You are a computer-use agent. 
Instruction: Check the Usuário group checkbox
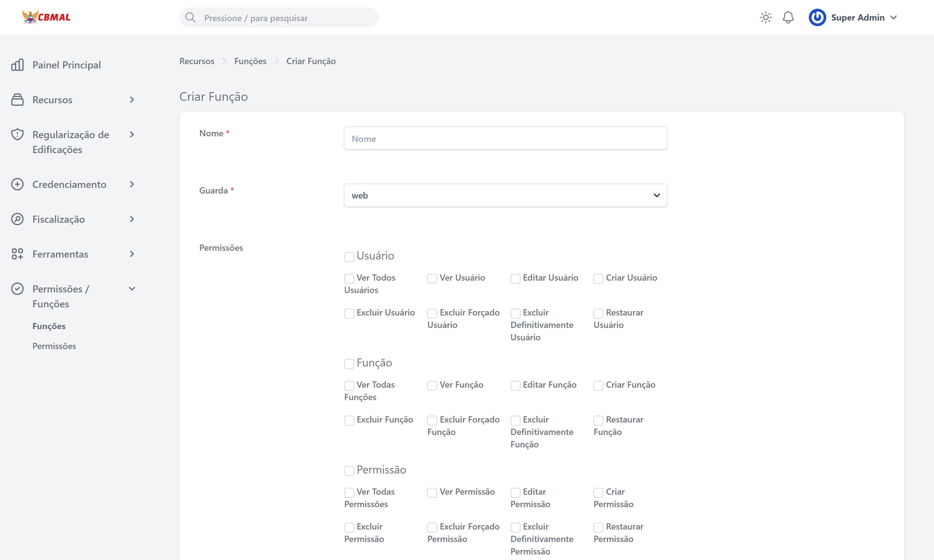tap(349, 257)
